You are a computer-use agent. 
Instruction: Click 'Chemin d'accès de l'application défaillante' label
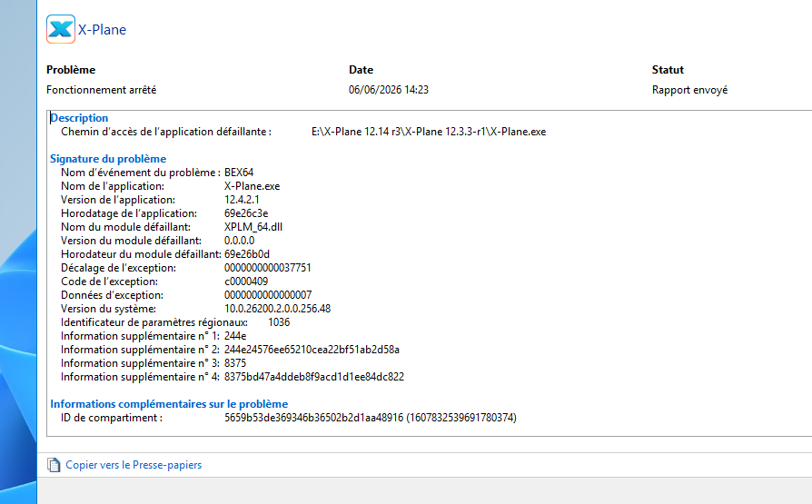tap(166, 132)
